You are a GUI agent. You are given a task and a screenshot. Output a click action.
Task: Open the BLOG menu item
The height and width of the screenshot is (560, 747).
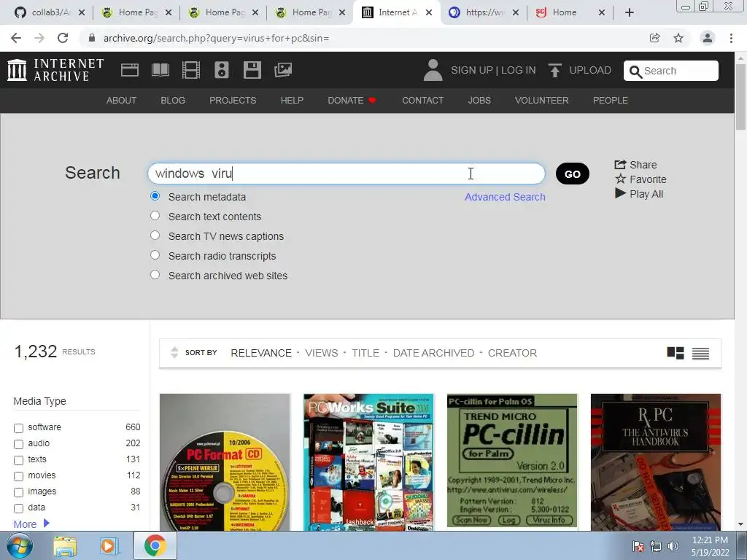click(x=173, y=101)
